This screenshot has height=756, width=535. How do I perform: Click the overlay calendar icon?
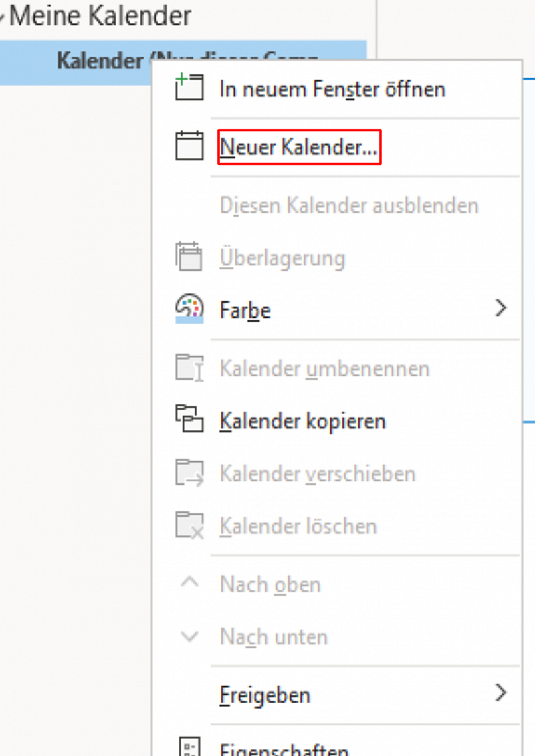coord(189,258)
